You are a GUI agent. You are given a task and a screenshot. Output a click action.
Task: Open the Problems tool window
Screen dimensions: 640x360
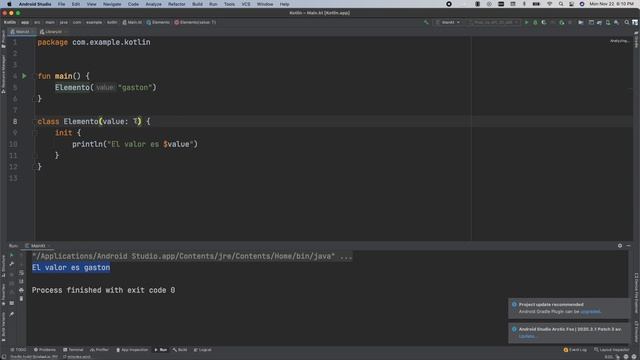tap(45, 350)
